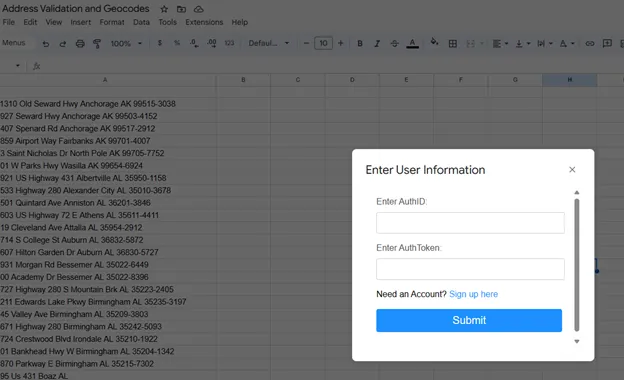Select cell with 3 Saint Nicholas Dr North Pole
624x380 pixels.
pyautogui.click(x=108, y=153)
